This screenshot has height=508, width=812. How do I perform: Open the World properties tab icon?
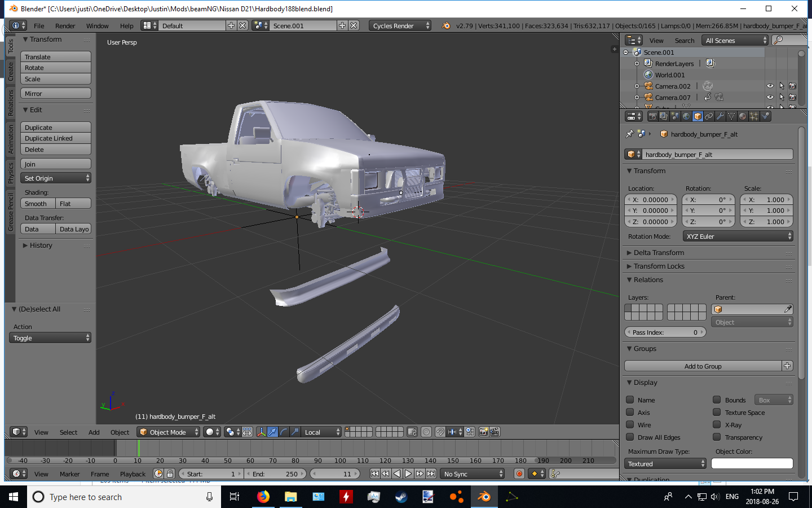click(686, 116)
